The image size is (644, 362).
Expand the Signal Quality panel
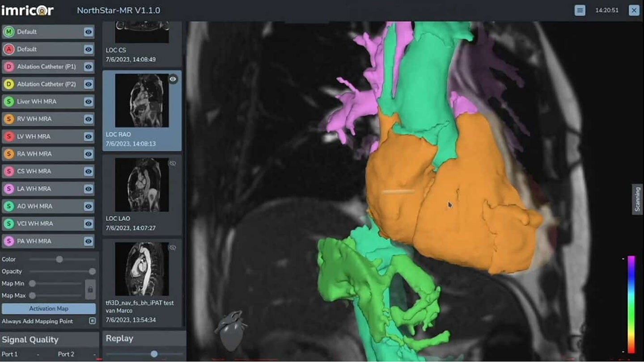tap(30, 340)
